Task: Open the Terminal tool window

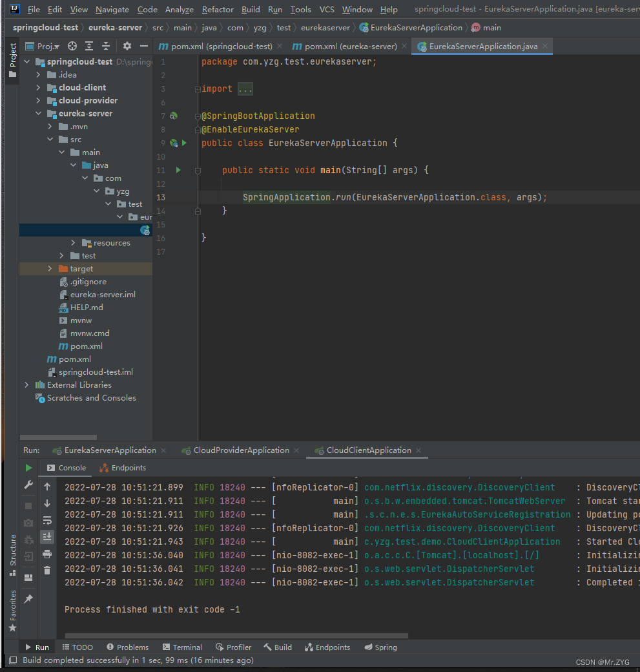Action: [183, 647]
